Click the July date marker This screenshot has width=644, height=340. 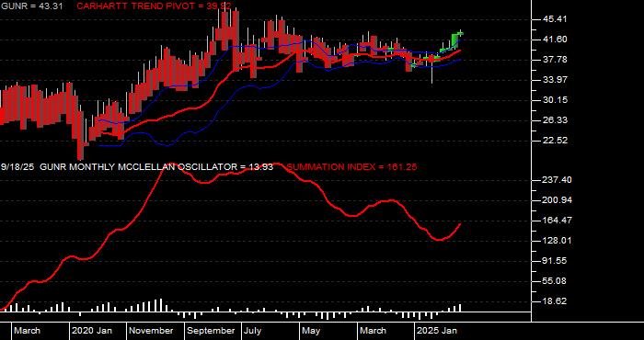pos(253,331)
